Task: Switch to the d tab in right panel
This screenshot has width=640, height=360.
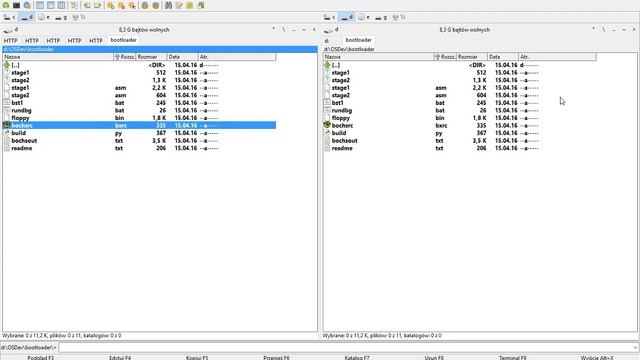Action: point(327,40)
